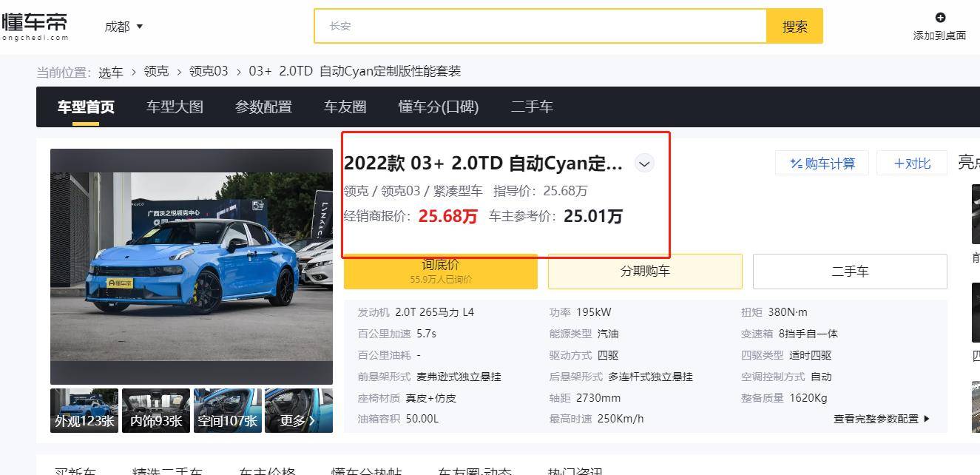980x475 pixels.
Task: Open the 领克03 breadcrumb link
Action: pyautogui.click(x=209, y=72)
